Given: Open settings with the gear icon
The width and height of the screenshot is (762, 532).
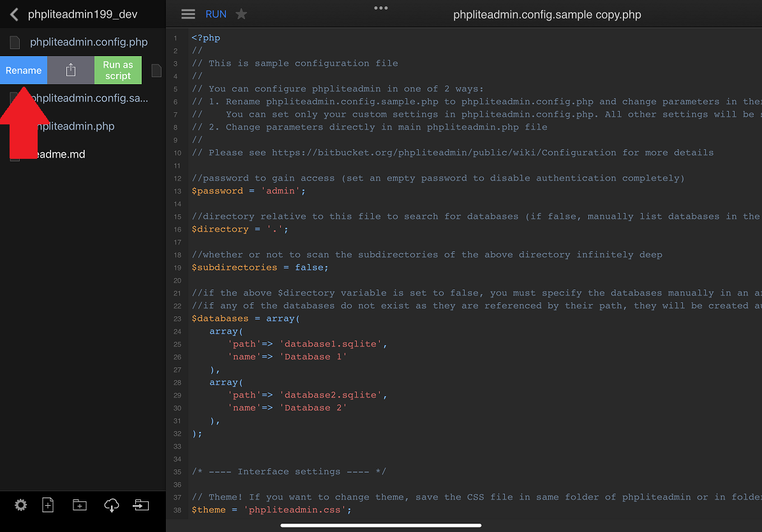Looking at the screenshot, I should (20, 505).
